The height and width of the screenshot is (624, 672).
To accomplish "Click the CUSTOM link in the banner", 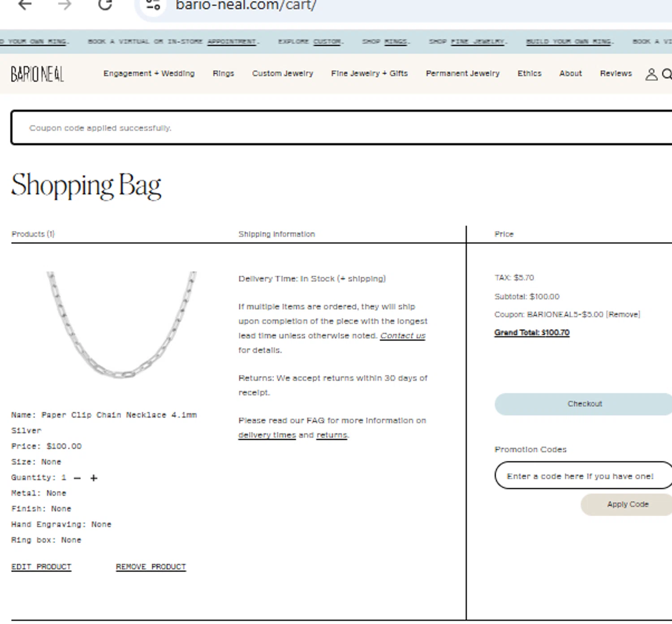I will click(327, 42).
